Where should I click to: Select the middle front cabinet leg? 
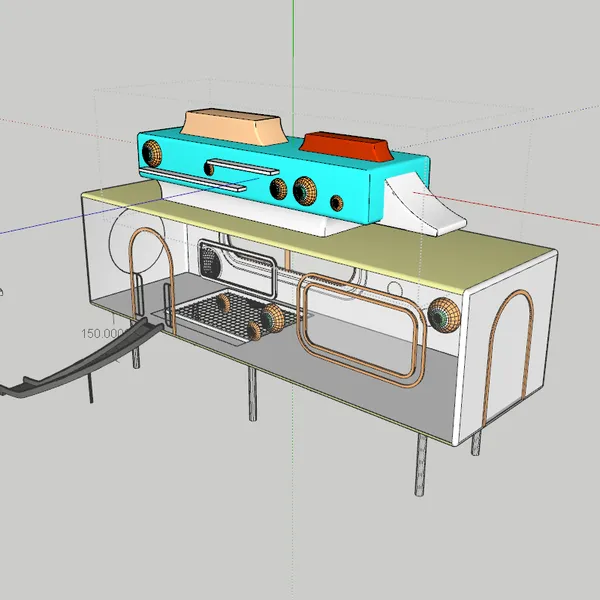tap(252, 394)
